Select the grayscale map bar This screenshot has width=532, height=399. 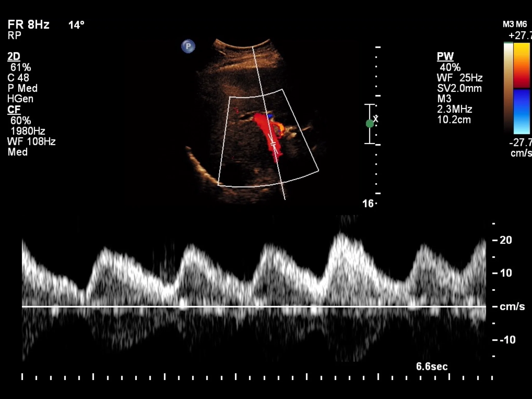pyautogui.click(x=508, y=88)
